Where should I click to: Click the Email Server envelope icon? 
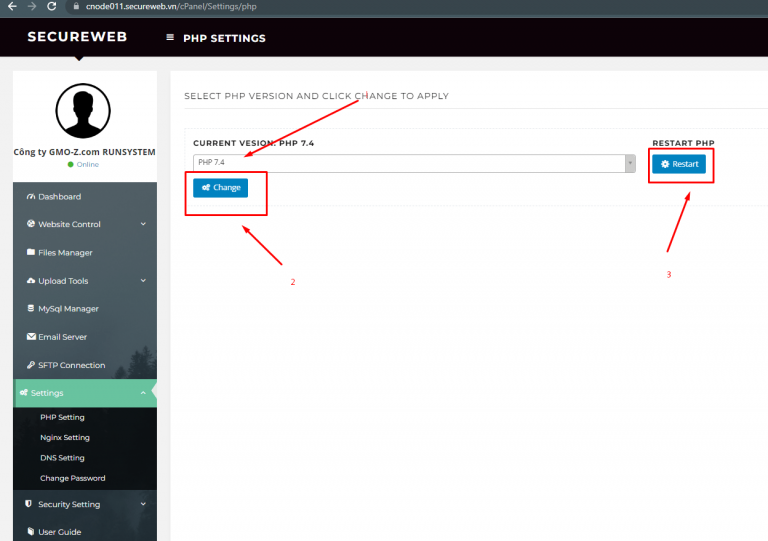pyautogui.click(x=31, y=336)
